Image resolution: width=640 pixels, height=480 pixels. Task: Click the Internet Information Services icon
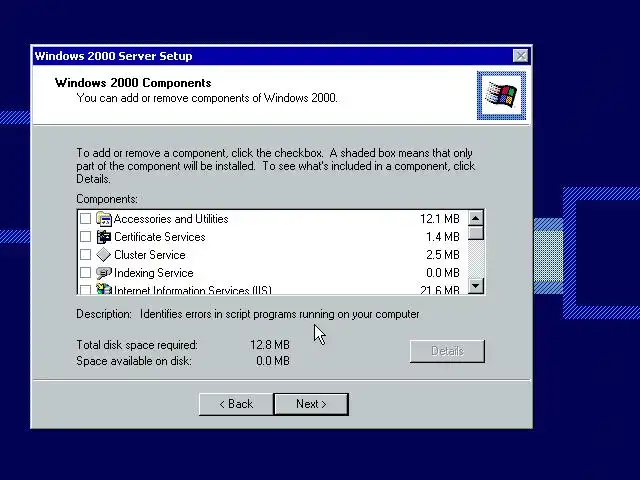tap(104, 289)
